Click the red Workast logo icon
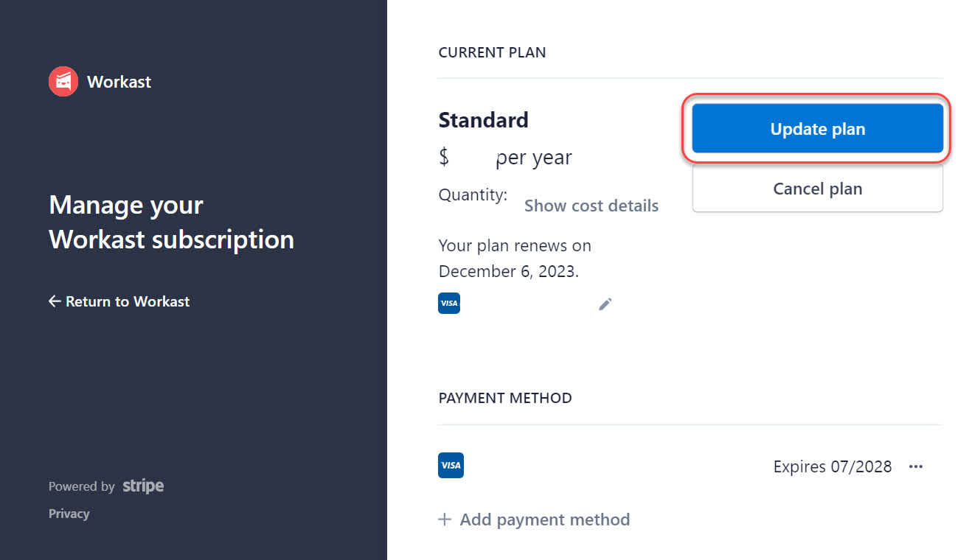 click(63, 82)
